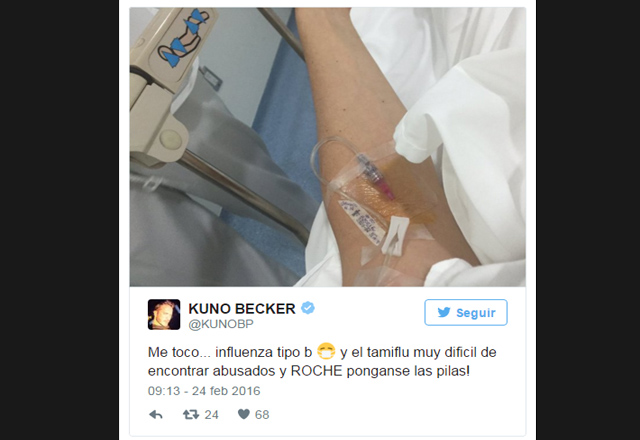The image size is (640, 440).
Task: View the 68 likes count
Action: point(262,415)
